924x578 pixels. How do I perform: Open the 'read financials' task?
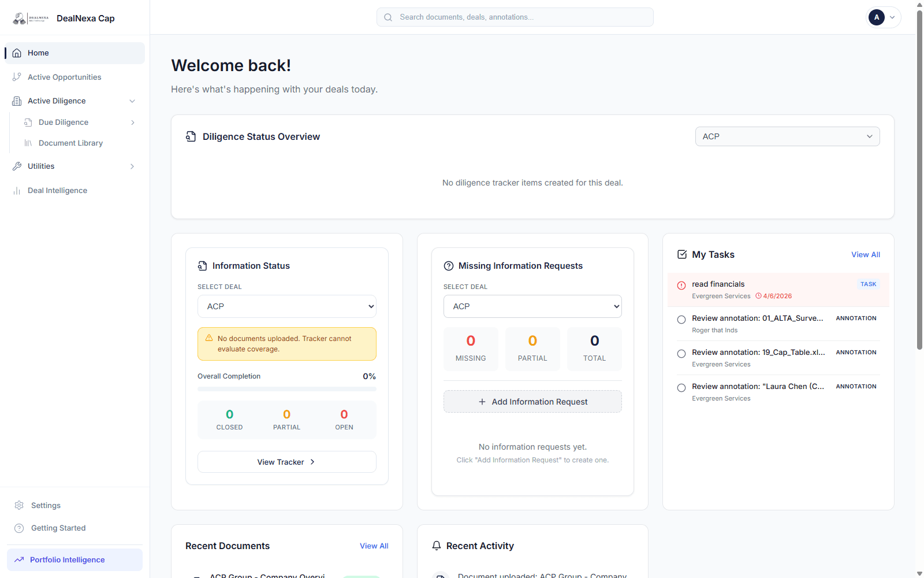point(778,290)
